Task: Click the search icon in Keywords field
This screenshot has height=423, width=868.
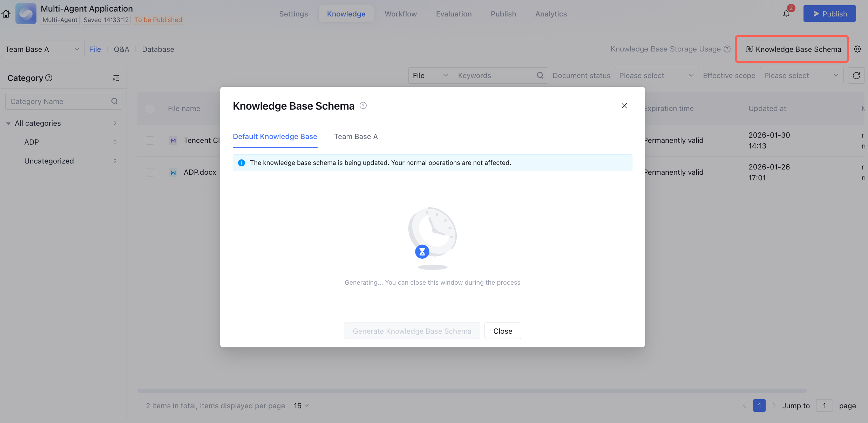Action: [x=540, y=76]
